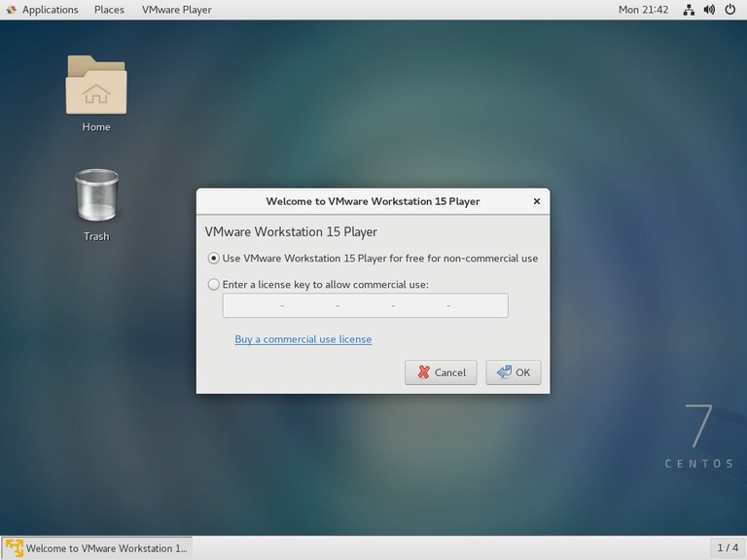Click the VMware icon in bottom taskbar
Viewport: 747px width, 560px height.
coord(14,548)
